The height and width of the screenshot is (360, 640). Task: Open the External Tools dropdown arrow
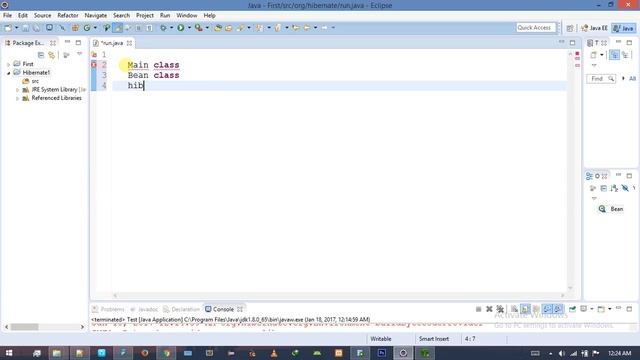(207, 28)
